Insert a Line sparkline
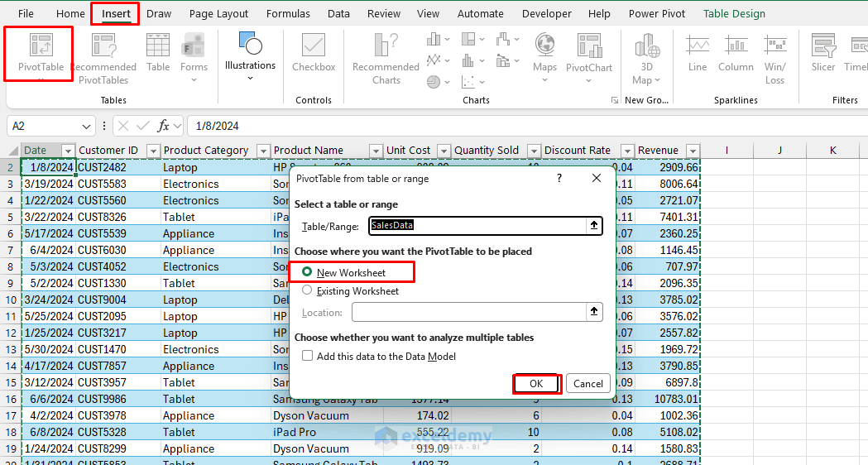Screen dimensions: 868x465 click(x=698, y=53)
